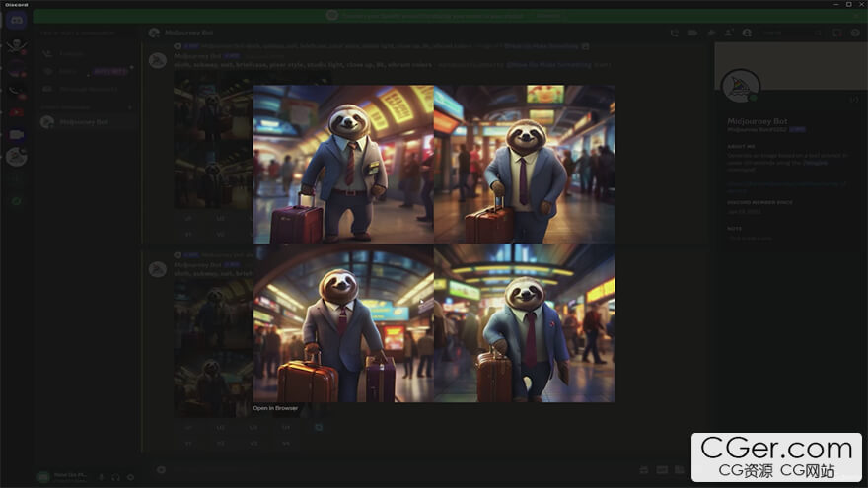Dismiss the green notice banner
Viewport: 868px width, 488px height.
point(858,16)
